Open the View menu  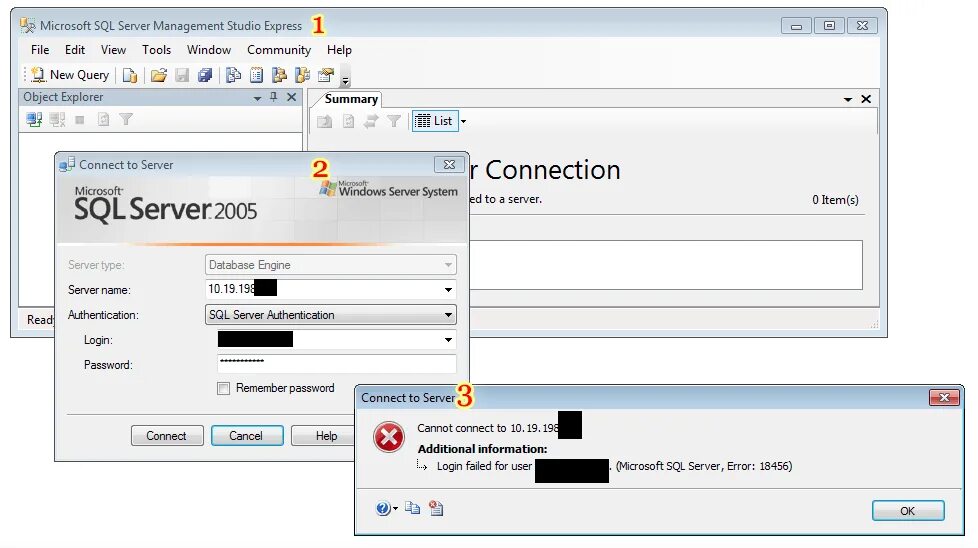(114, 50)
